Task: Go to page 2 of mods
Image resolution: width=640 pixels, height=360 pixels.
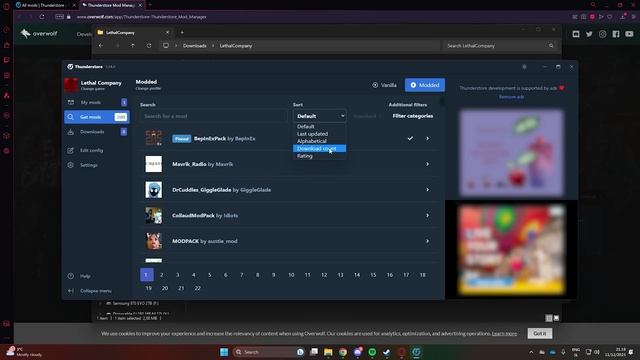Action: (162, 275)
